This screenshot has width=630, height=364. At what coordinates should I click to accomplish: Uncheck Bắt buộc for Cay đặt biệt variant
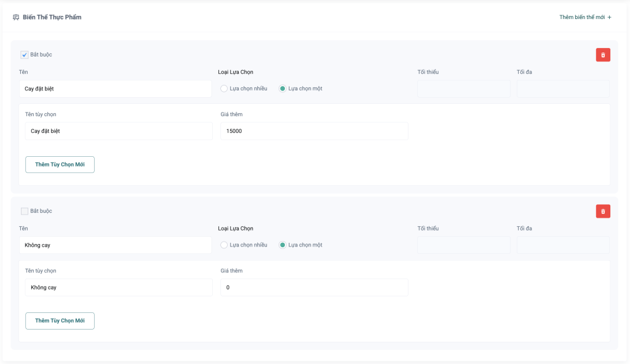[x=25, y=55]
